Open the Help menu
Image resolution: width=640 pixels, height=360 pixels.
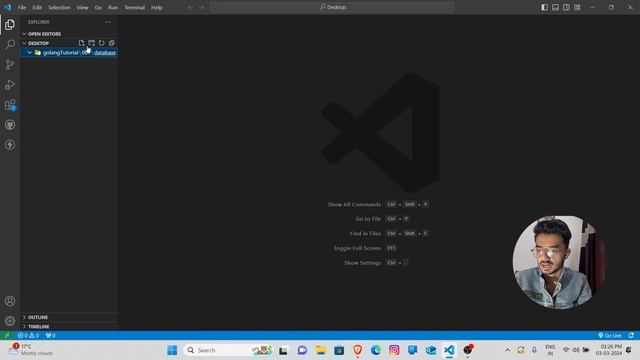[x=157, y=7]
